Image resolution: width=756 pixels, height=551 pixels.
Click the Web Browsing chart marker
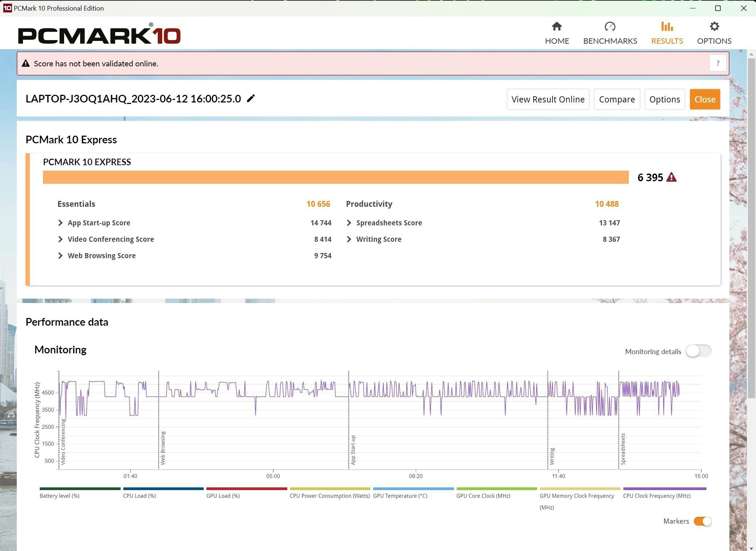coord(163,448)
